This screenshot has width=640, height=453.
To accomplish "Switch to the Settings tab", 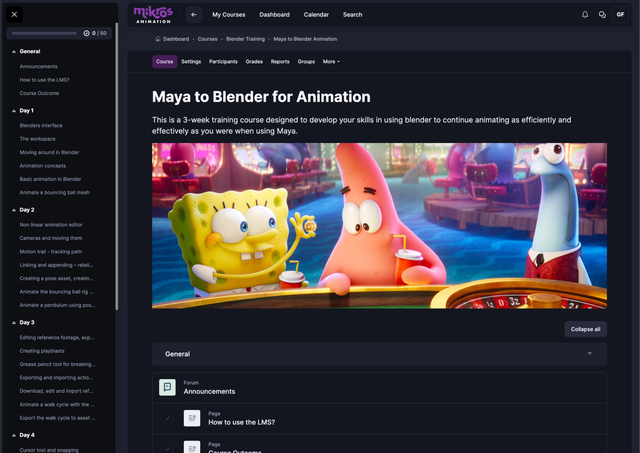I will pos(191,62).
